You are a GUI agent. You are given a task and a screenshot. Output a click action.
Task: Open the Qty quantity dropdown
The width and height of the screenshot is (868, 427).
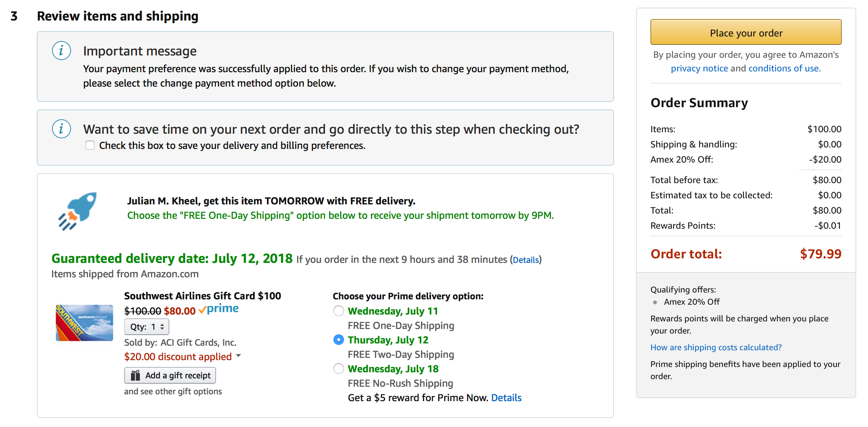coord(147,327)
